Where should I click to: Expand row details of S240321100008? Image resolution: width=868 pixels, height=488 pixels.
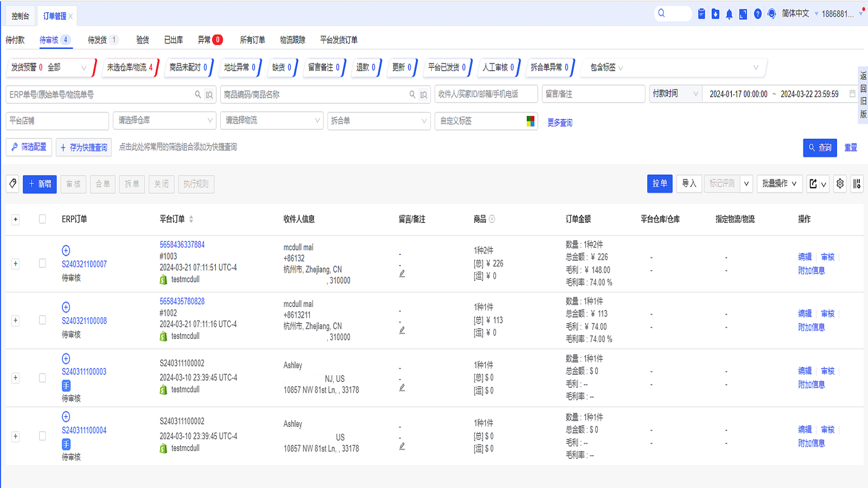pos(16,320)
